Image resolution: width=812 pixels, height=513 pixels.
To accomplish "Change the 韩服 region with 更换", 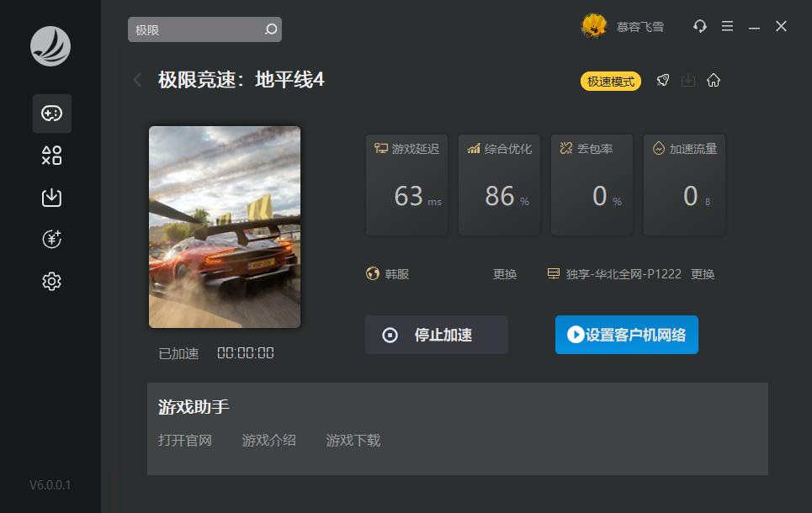I will (x=504, y=274).
